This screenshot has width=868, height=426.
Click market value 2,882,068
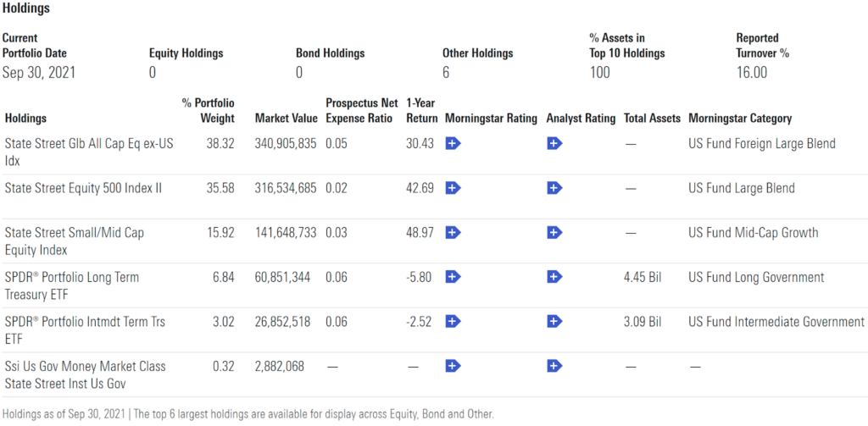pos(279,366)
